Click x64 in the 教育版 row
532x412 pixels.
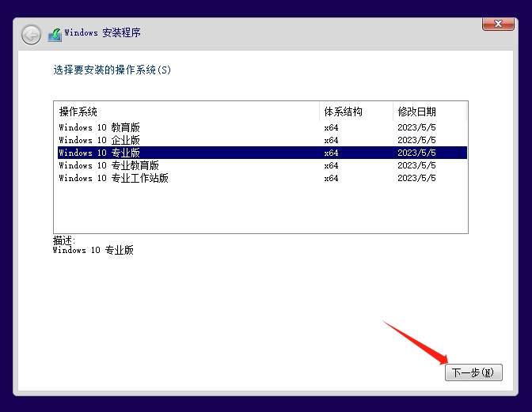coord(331,127)
